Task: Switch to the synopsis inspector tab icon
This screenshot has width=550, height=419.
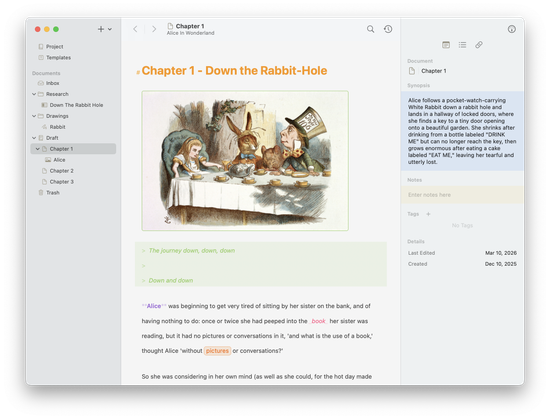Action: coord(446,45)
